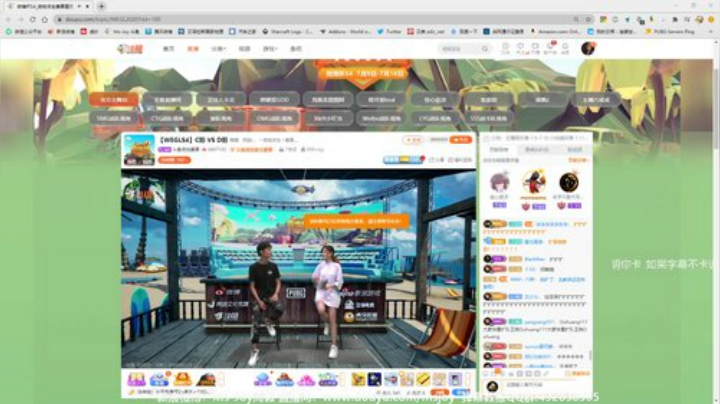Go back with the browser back arrow
Screen dimensions: 720x404
[8, 19]
